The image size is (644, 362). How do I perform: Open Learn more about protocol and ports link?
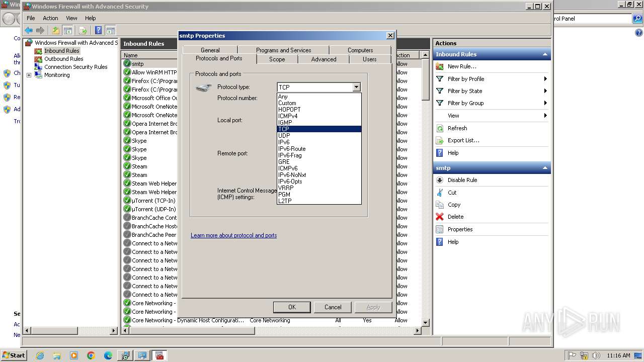(233, 235)
